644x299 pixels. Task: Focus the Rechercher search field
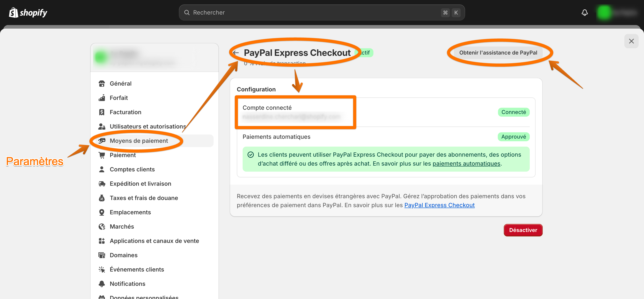click(322, 13)
